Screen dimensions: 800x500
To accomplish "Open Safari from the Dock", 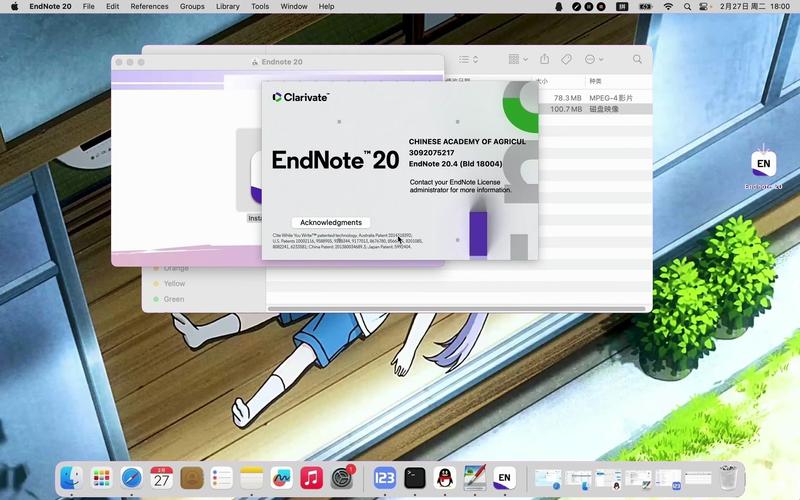I will (x=131, y=478).
